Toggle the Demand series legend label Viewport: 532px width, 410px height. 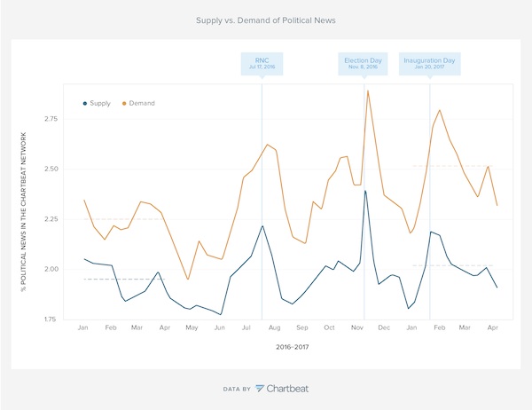click(142, 103)
